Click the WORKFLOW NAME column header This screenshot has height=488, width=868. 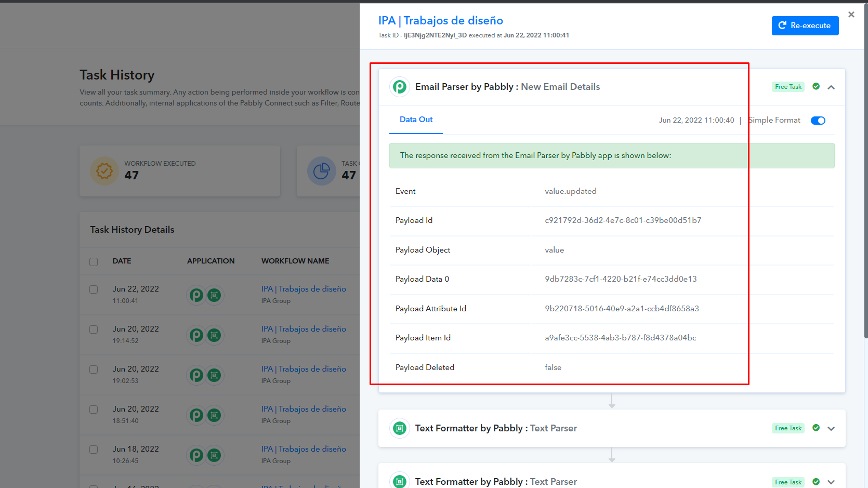pos(295,261)
